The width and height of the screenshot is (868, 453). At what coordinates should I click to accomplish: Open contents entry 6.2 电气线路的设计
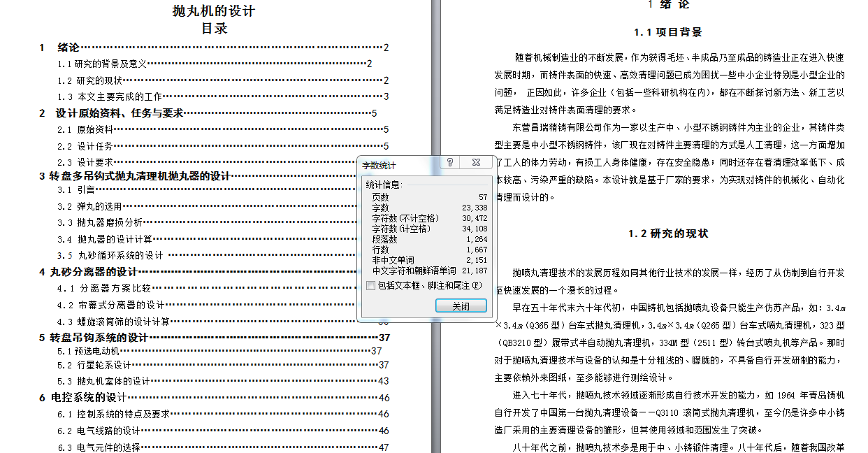tap(223, 431)
